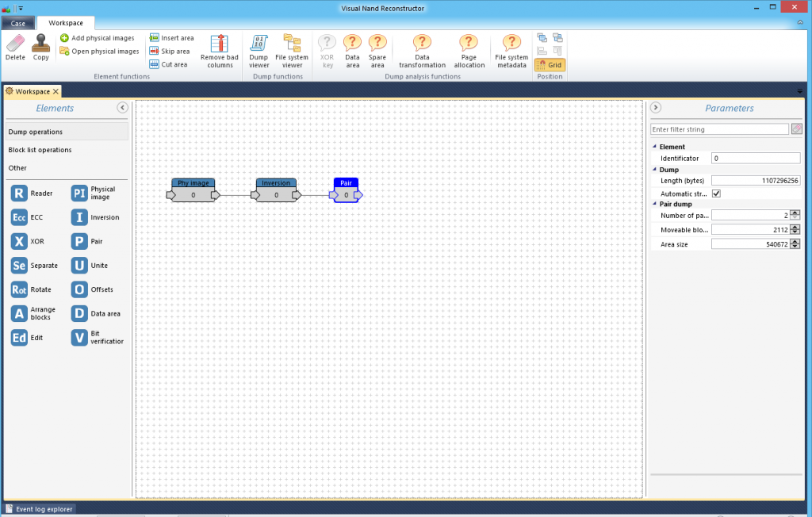Select the Rotate element
This screenshot has width=812, height=517.
pyautogui.click(x=32, y=289)
